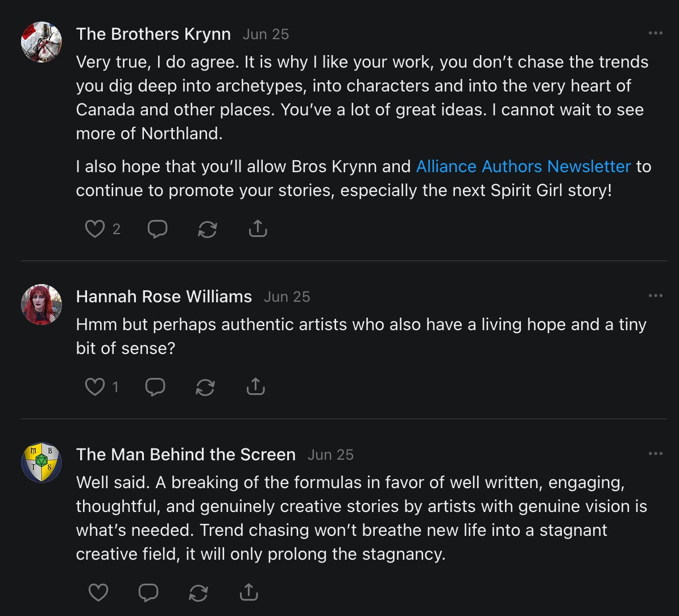Like The Brothers Krynn comment
The height and width of the screenshot is (616, 679).
[94, 229]
